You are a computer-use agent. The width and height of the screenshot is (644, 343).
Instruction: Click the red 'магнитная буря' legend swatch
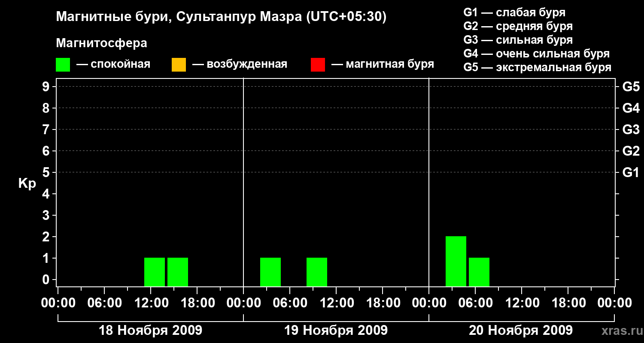(x=318, y=64)
